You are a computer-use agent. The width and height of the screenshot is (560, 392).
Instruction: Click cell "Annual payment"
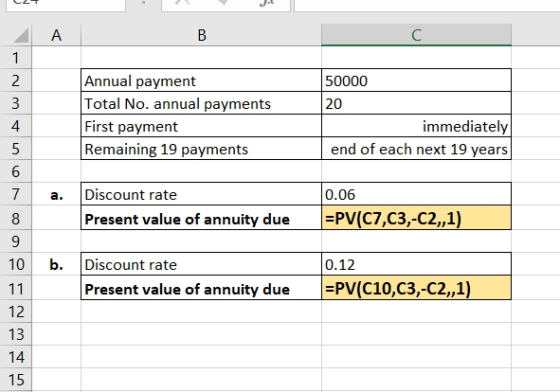coord(201,80)
